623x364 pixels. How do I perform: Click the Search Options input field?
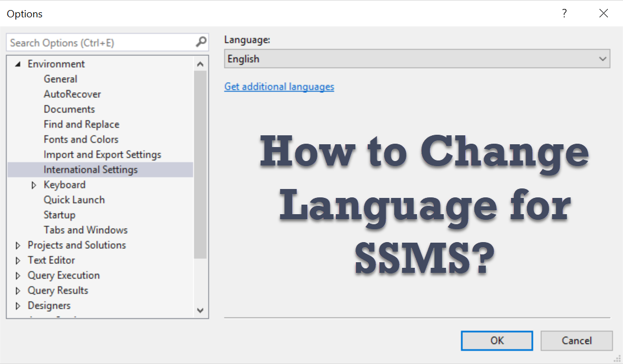(x=101, y=42)
